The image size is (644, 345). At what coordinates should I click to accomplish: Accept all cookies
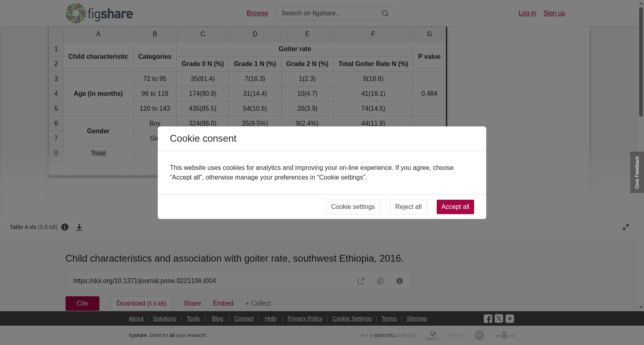tap(455, 207)
